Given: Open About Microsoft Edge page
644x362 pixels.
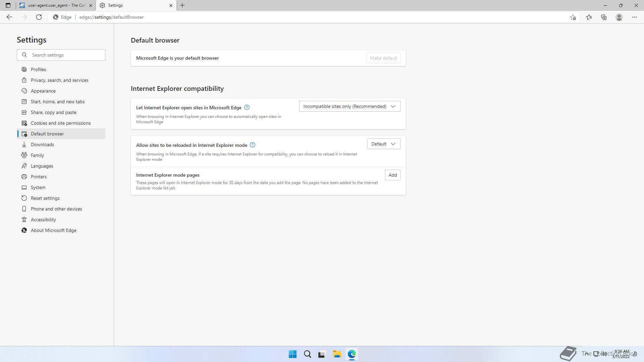Looking at the screenshot, I should pos(53,230).
